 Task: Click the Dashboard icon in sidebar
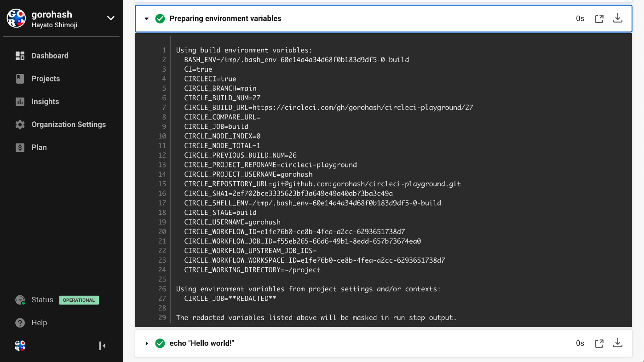tap(20, 56)
